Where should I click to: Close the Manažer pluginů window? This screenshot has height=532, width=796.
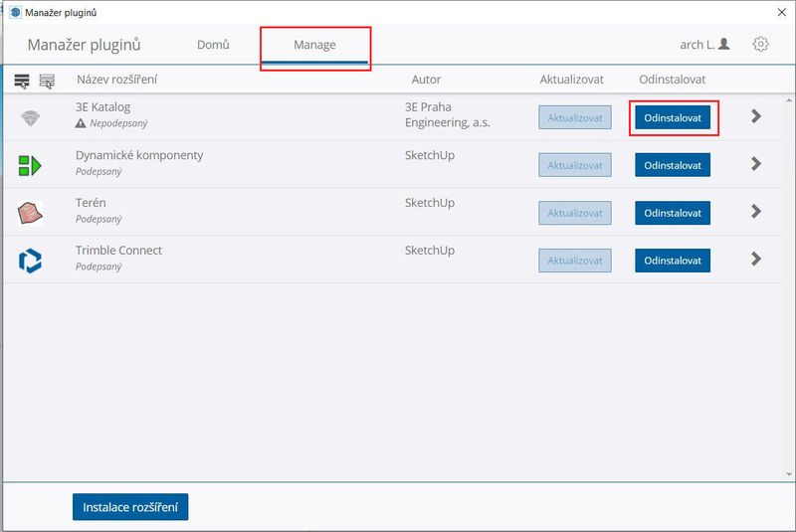(782, 12)
